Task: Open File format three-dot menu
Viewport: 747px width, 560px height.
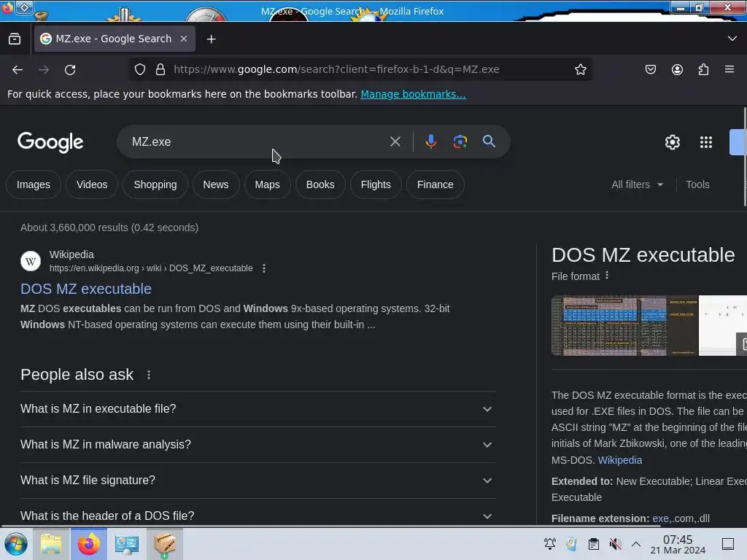Action: click(607, 276)
